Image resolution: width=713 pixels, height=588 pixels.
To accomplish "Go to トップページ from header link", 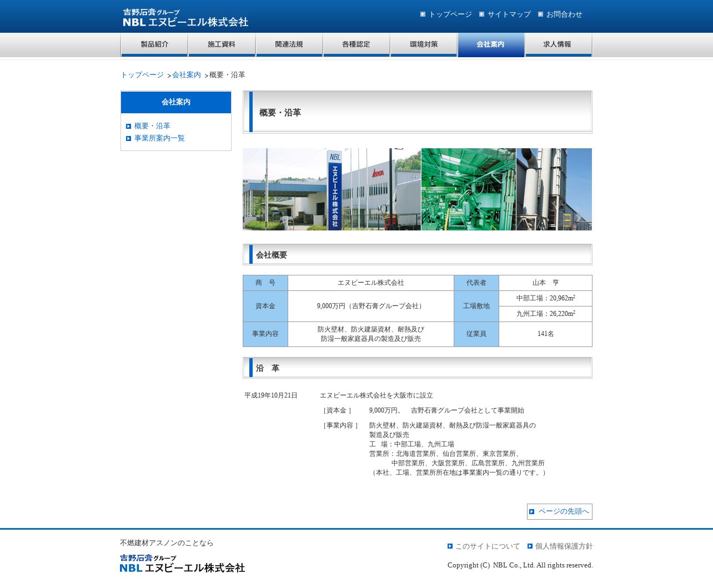I will coord(450,14).
